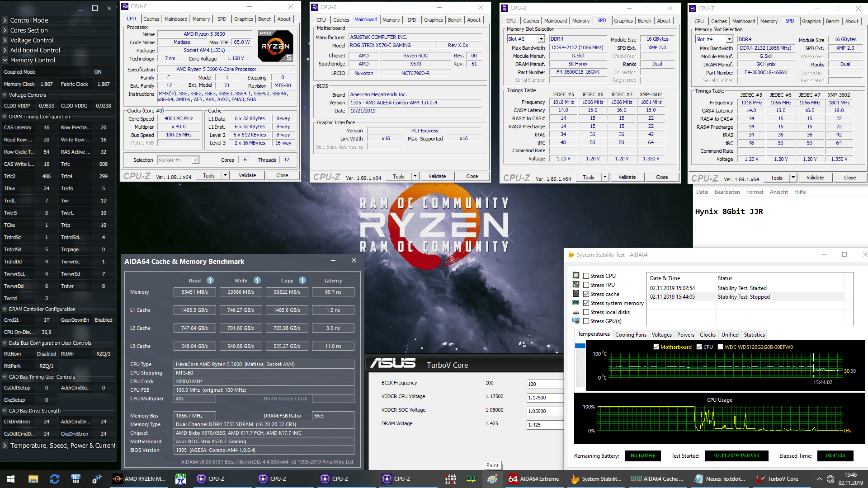Enable the Stress CPU checkbox
This screenshot has width=868, height=488.
[586, 276]
